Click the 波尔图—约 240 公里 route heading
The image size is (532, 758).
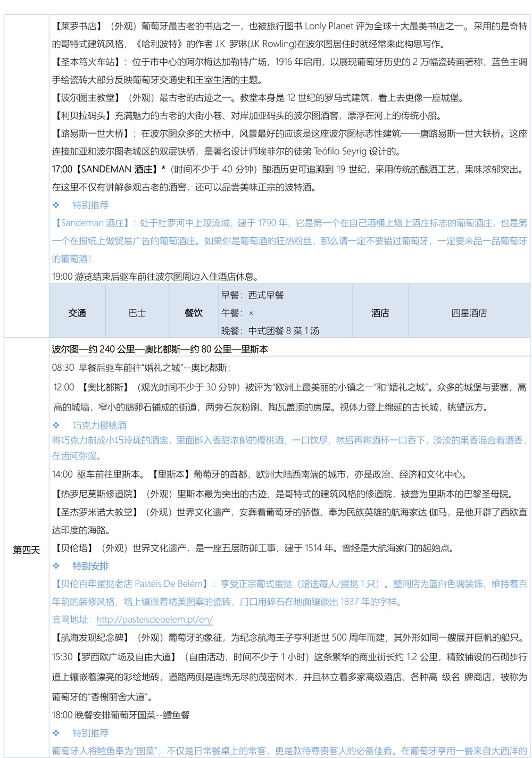click(160, 349)
